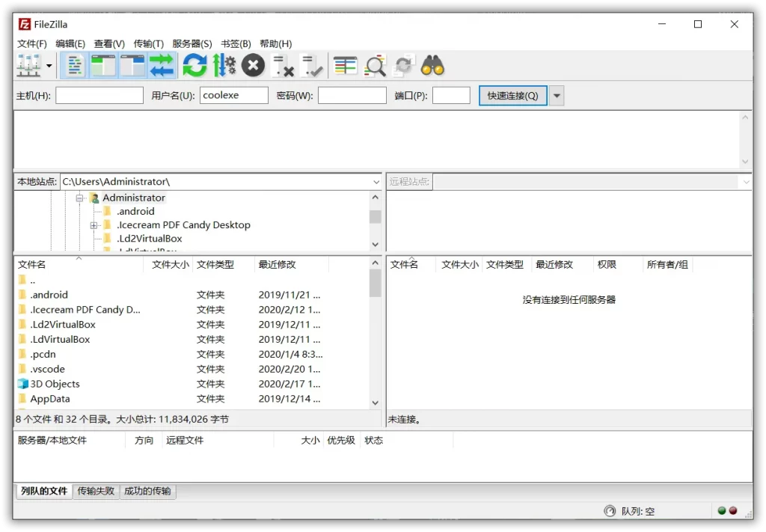Screen dimensions: 766x532
Task: Open 编辑(E) menu
Action: click(x=70, y=44)
